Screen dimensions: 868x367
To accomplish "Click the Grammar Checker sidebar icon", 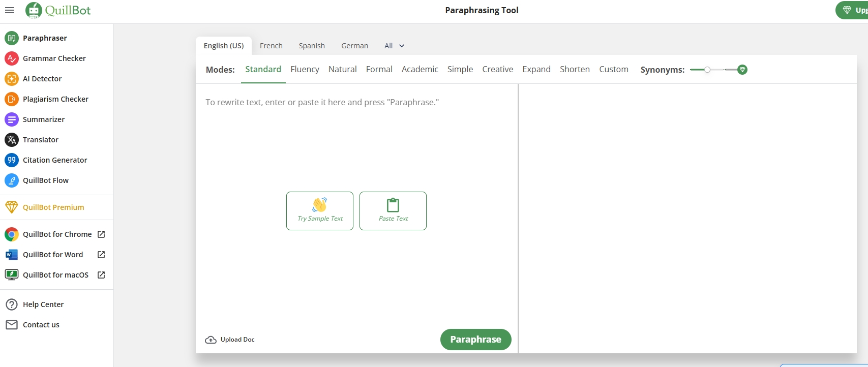I will [12, 58].
